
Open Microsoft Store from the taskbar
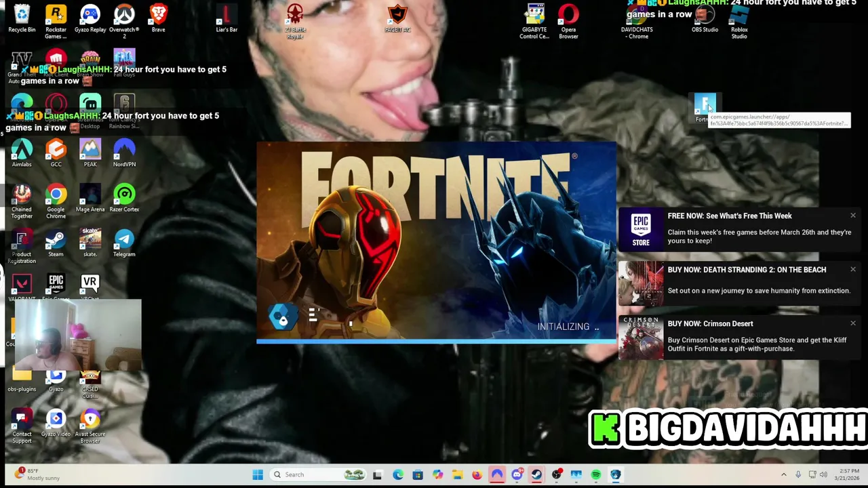point(417,474)
